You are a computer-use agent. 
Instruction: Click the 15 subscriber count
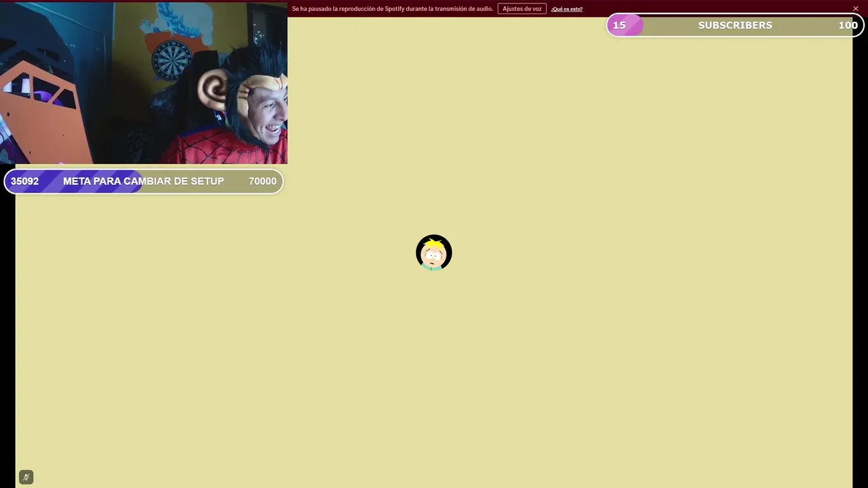[x=619, y=25]
